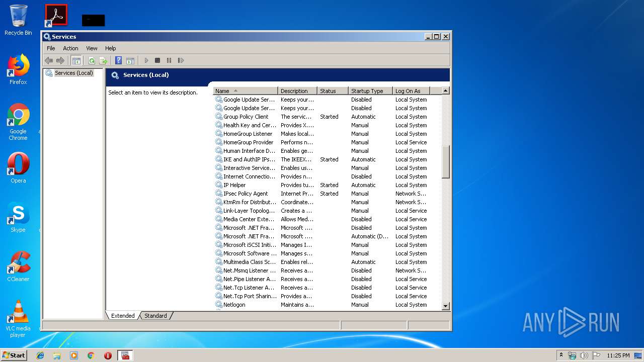Screen dimensions: 644x362
Task: Show hidden tray icons arrow
Action: pyautogui.click(x=561, y=355)
